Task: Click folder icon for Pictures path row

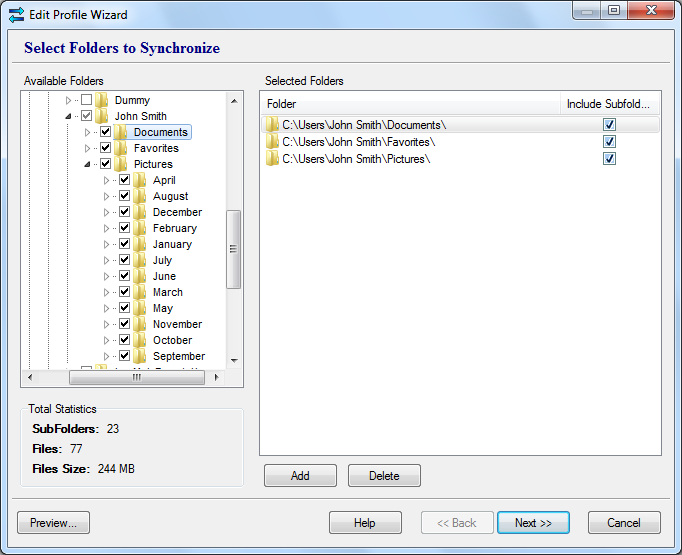Action: 272,159
